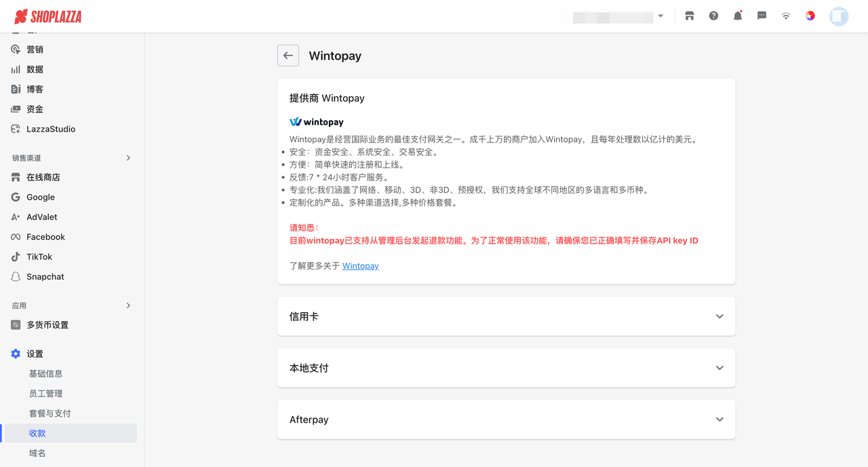Screen dimensions: 868x467
Task: Click the online store (在线商店) icon
Action: click(x=16, y=177)
